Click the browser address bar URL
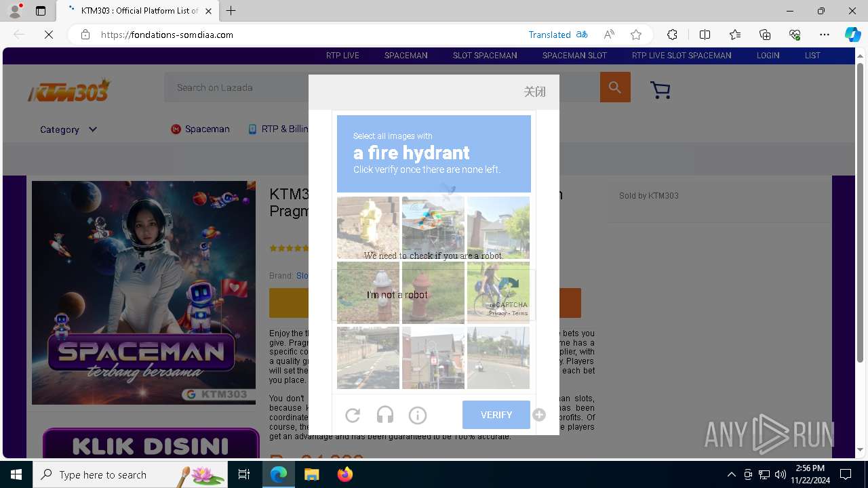 [x=167, y=35]
